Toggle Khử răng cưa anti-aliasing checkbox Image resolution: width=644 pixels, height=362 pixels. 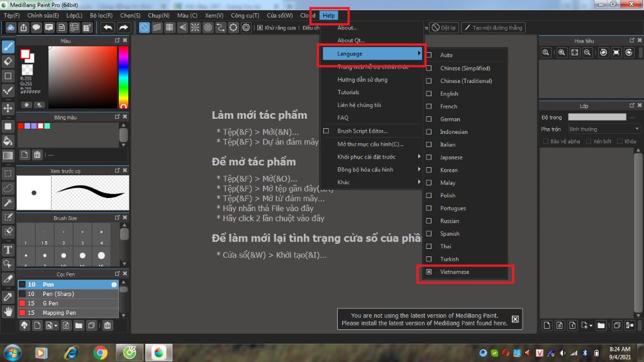(260, 28)
